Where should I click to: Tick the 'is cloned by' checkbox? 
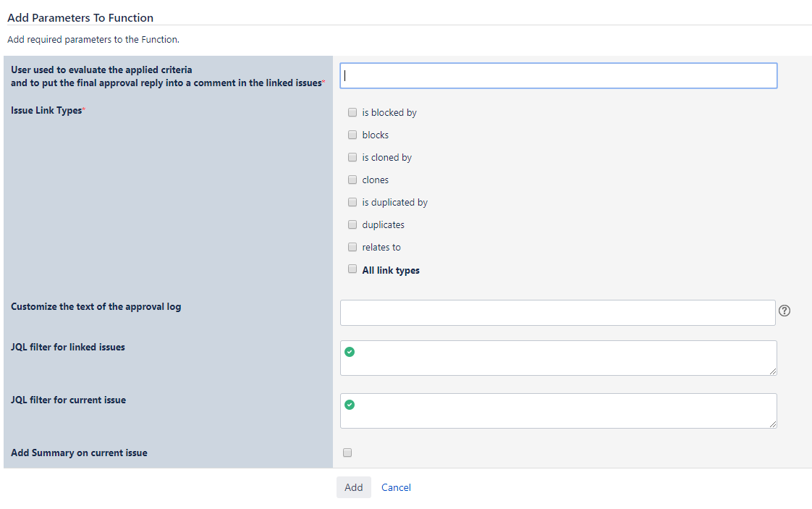click(x=352, y=157)
